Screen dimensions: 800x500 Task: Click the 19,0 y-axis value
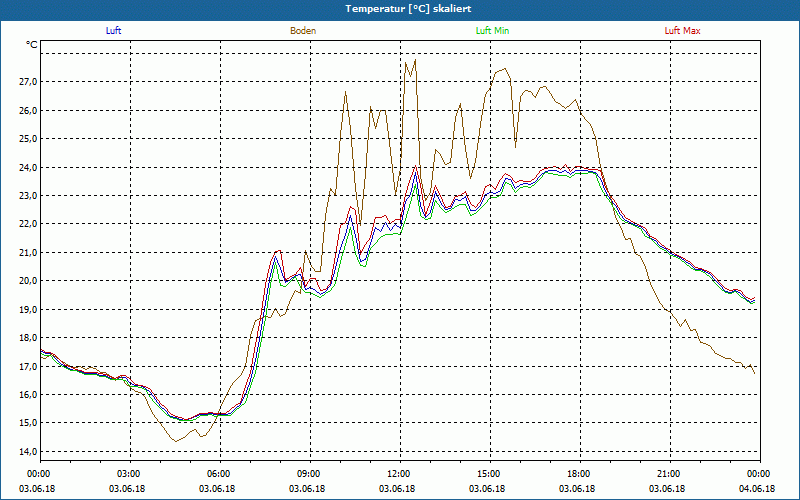coord(28,309)
